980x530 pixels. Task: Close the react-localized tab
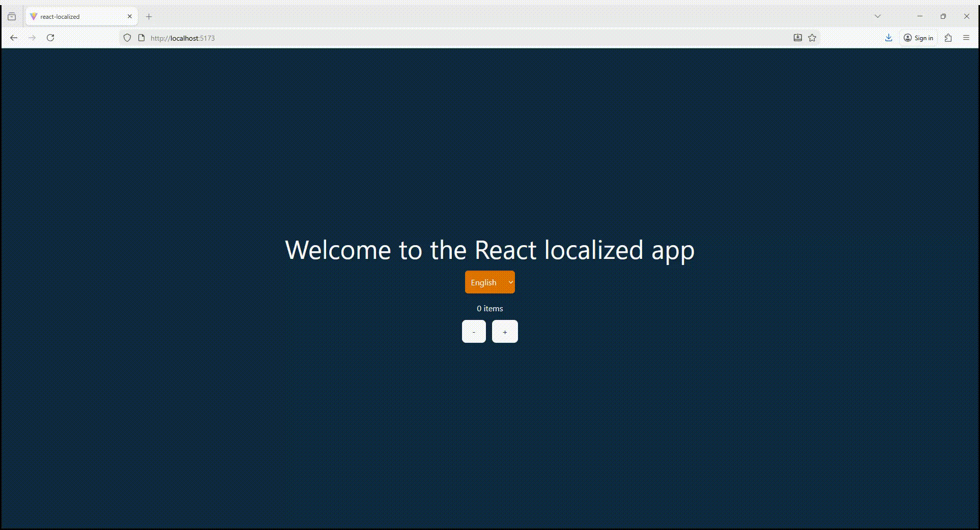tap(130, 16)
